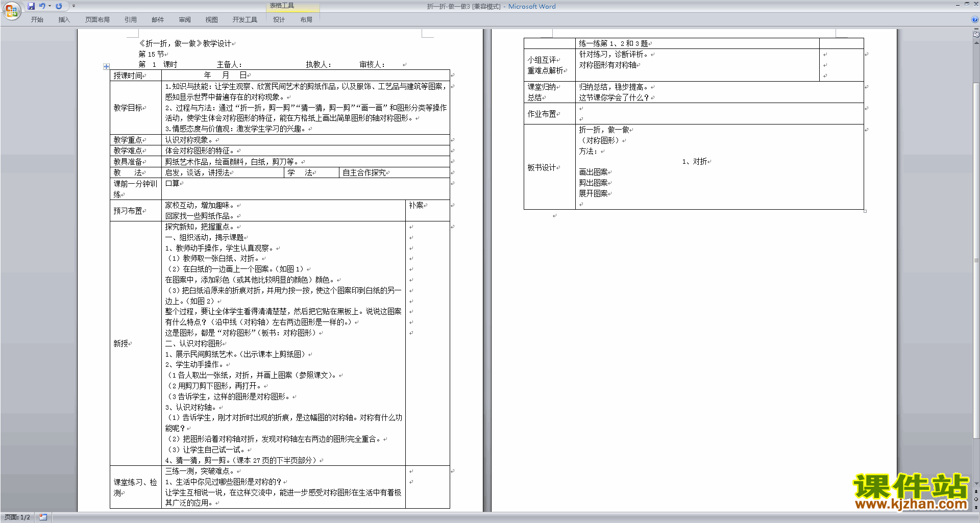Viewport: 980px width, 523px height.
Task: Click the macro recording icon in status bar
Action: 43,517
